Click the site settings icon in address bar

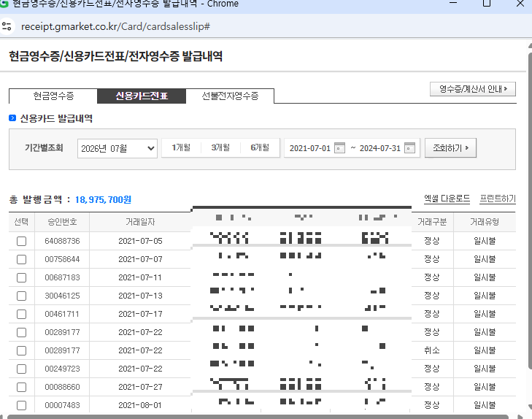coord(7,26)
